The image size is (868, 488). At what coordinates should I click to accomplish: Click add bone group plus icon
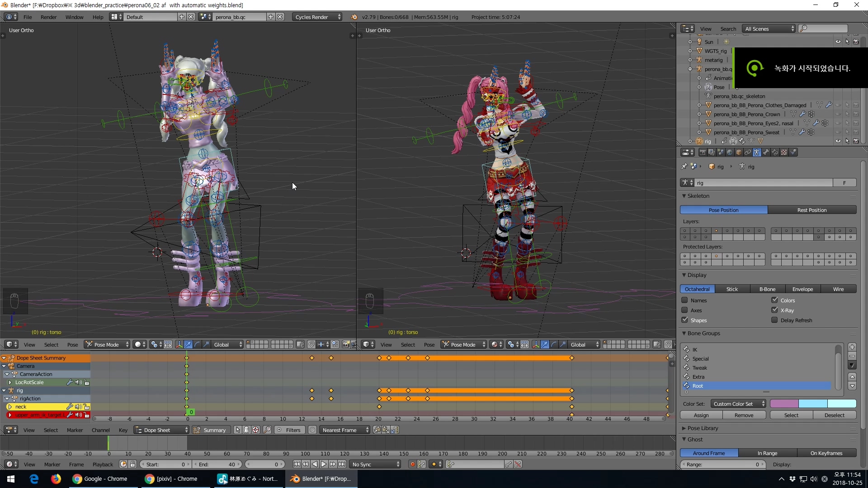pyautogui.click(x=852, y=347)
